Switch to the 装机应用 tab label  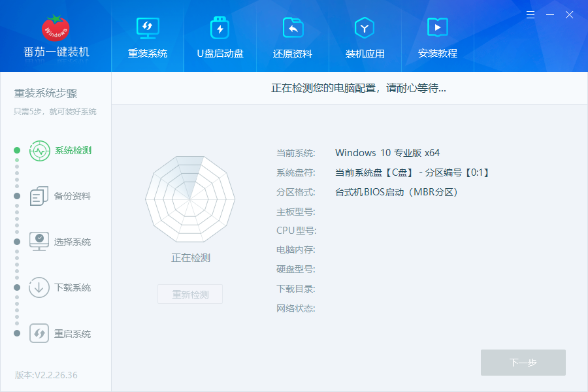coord(365,54)
